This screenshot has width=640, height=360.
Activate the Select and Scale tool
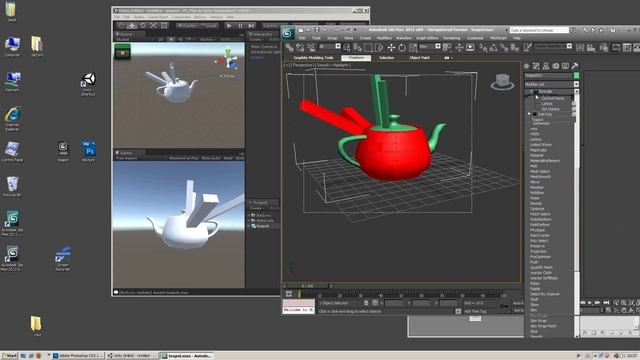(x=413, y=48)
